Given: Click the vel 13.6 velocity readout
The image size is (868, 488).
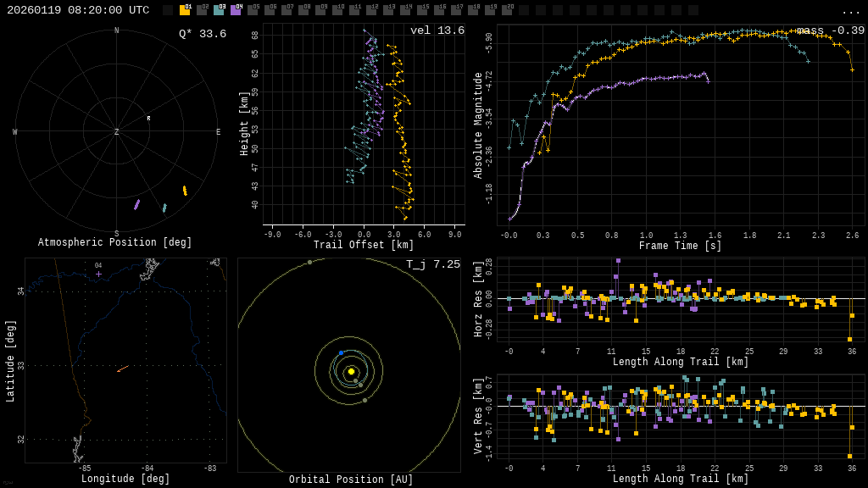Looking at the screenshot, I should point(437,30).
